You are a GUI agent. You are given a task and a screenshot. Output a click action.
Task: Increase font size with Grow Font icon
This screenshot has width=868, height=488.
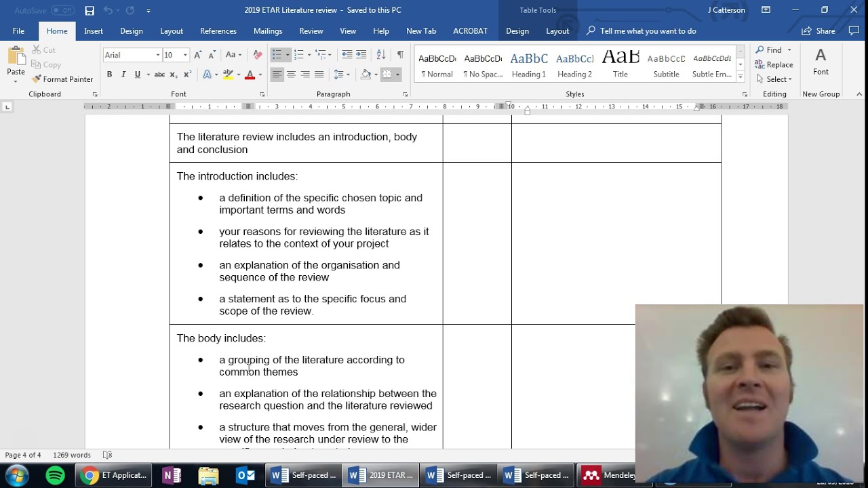pos(198,55)
